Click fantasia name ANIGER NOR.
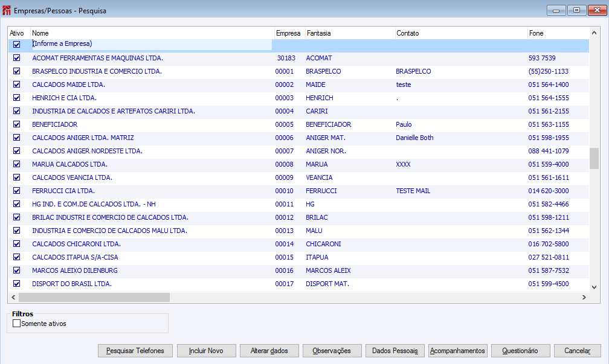This screenshot has height=364, width=609. (x=326, y=151)
